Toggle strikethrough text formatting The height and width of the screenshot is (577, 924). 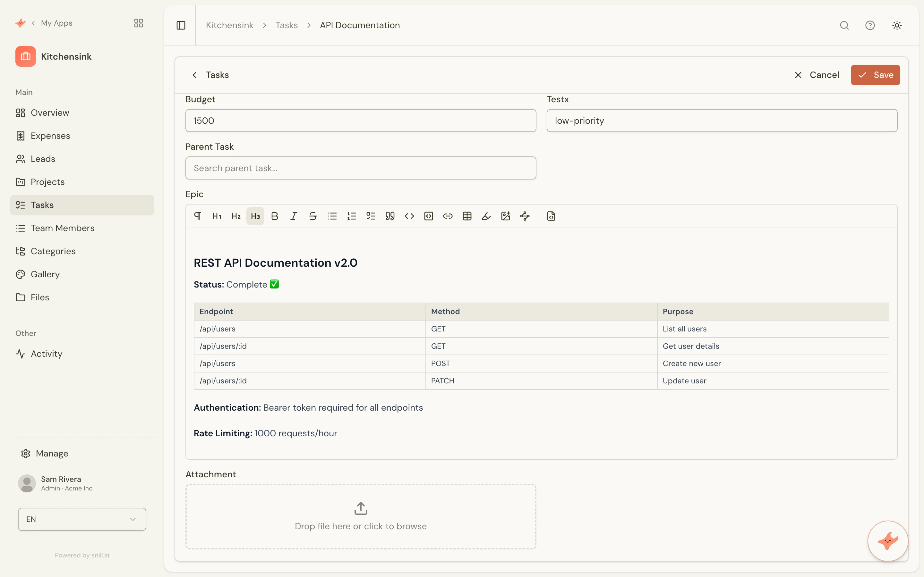[x=313, y=216]
